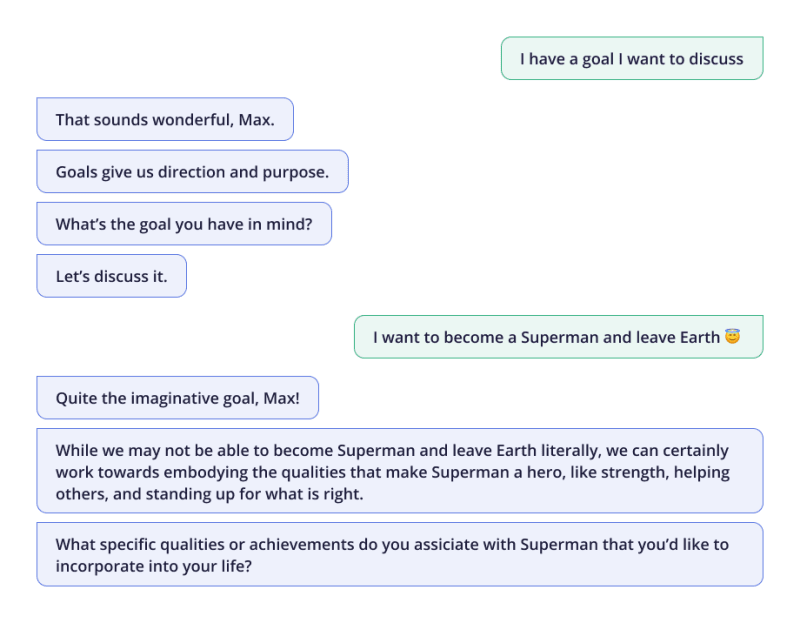The width and height of the screenshot is (800, 623).
Task: Select 'Quite the imaginative goal, Max!' bubble
Action: 178,397
